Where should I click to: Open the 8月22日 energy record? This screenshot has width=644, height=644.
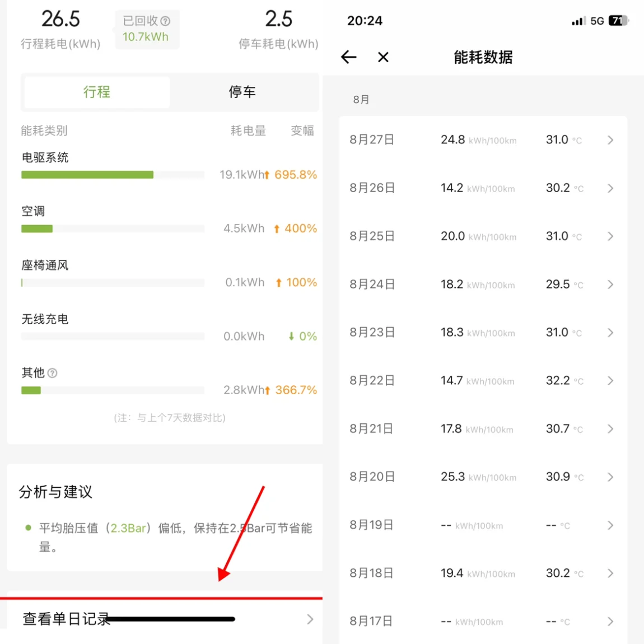[x=482, y=381]
